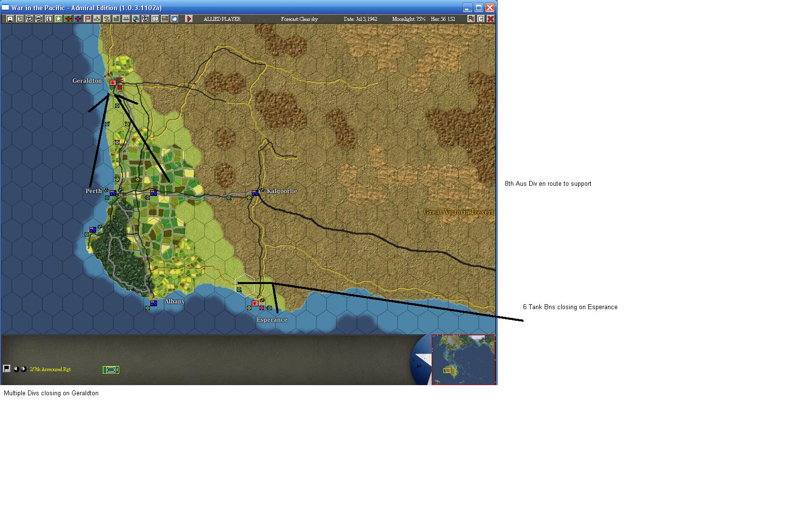This screenshot has width=812, height=508.
Task: Click the red flag toolbar icon
Action: (87, 19)
